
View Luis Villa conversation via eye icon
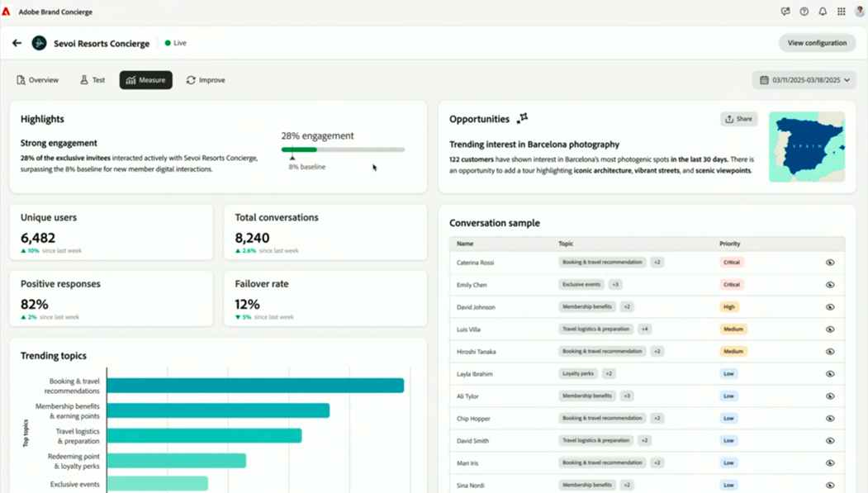coord(830,329)
